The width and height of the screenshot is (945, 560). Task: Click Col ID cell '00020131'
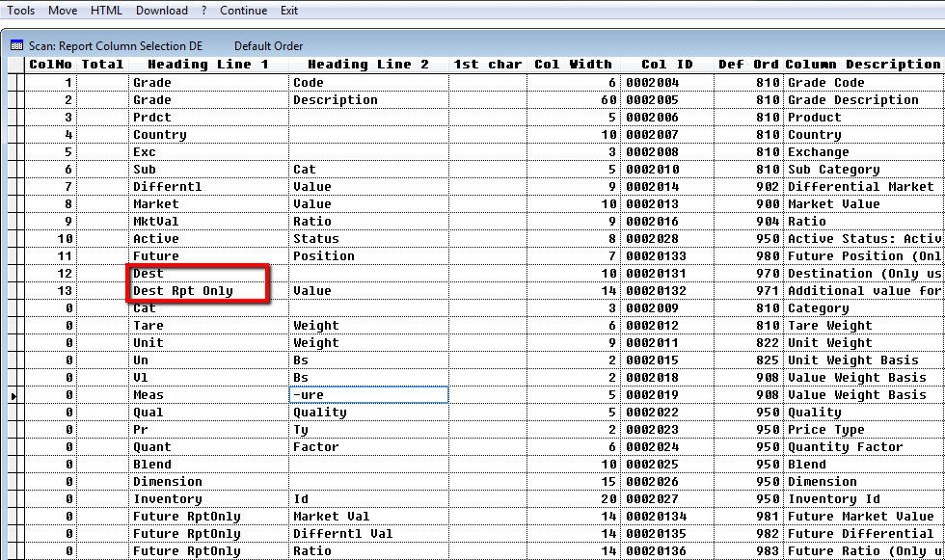[x=667, y=274]
